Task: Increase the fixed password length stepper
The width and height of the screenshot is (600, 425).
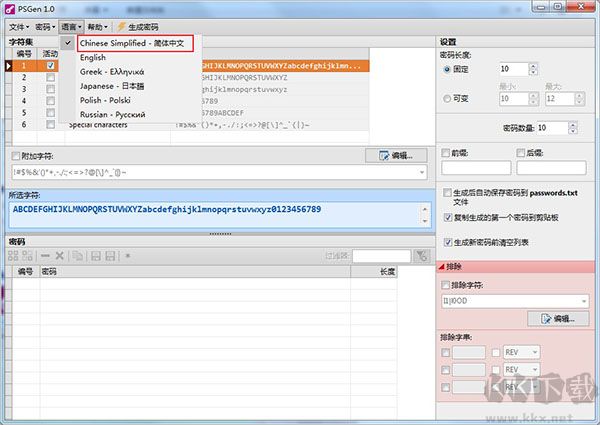Action: click(533, 66)
